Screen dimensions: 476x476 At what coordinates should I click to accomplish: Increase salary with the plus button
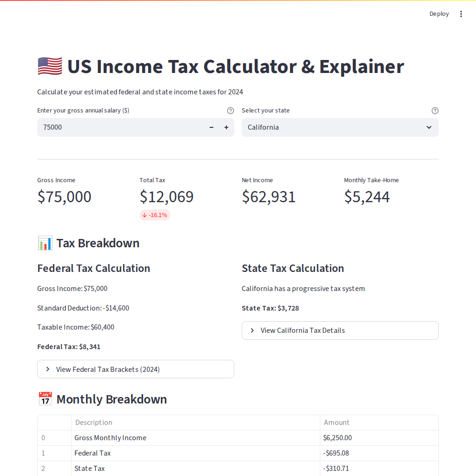(x=226, y=127)
